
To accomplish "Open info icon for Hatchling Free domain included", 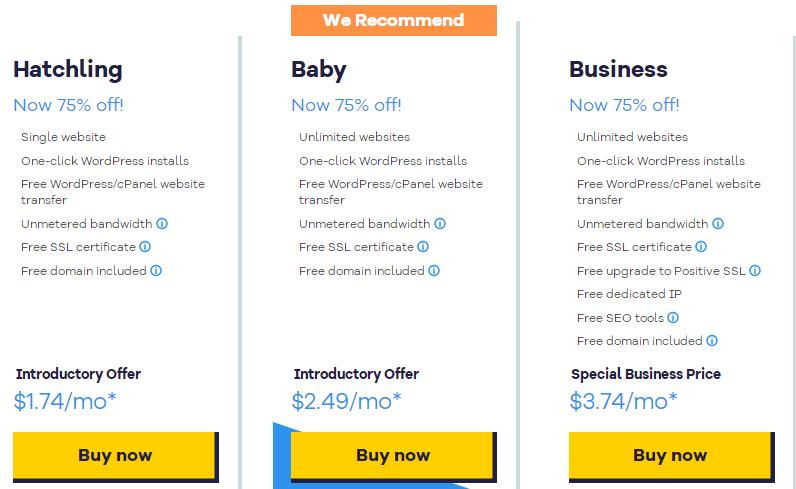I will pyautogui.click(x=156, y=271).
